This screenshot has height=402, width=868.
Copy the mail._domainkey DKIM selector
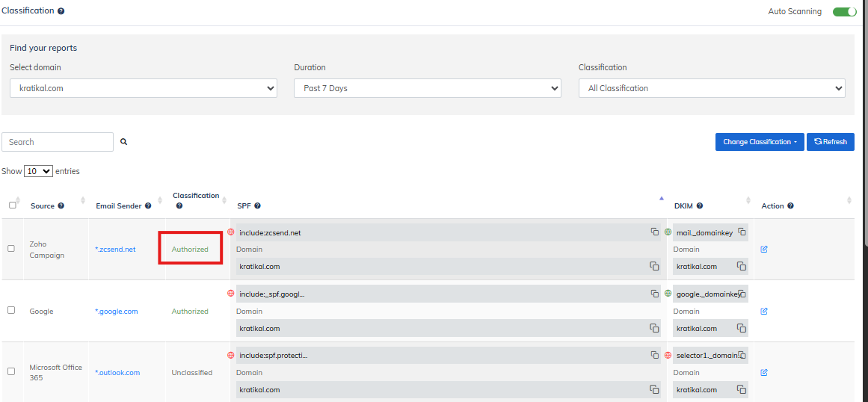[x=742, y=232]
